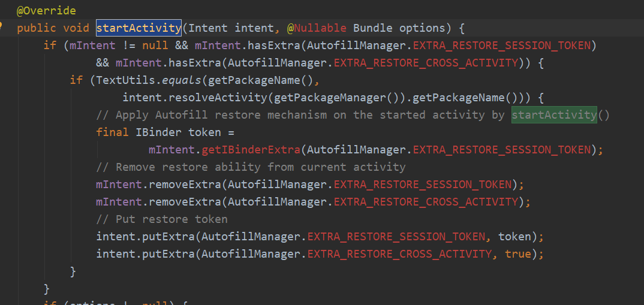
Task: Click removeExtra on the EXTRA_RESTORE_CROSS_ACTIVITY line
Action: tap(185, 201)
